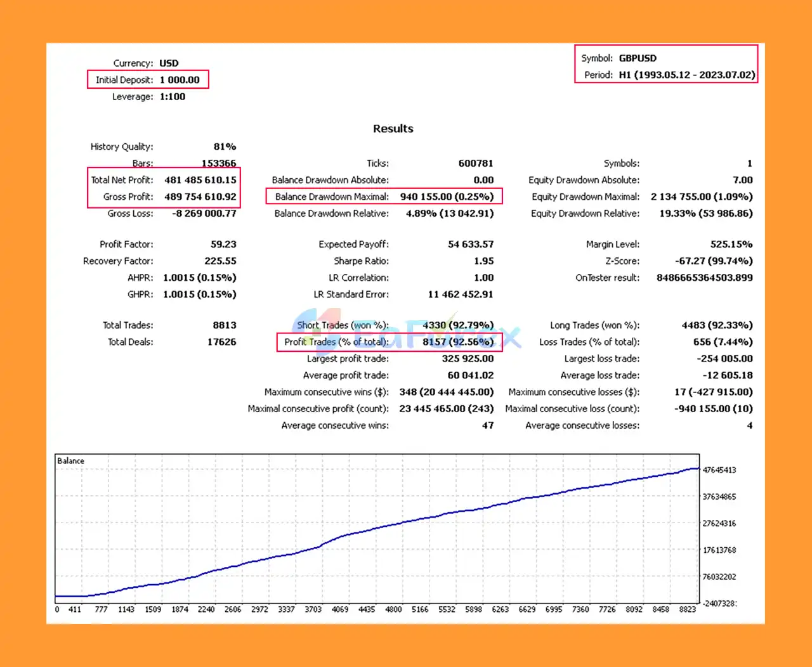This screenshot has width=812, height=667.
Task: Click the Balance label in chart
Action: [70, 461]
